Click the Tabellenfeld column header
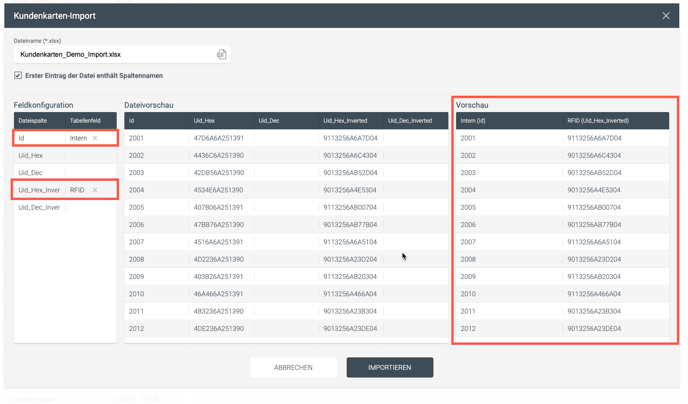Viewport: 688px width, 404px height. pos(85,121)
